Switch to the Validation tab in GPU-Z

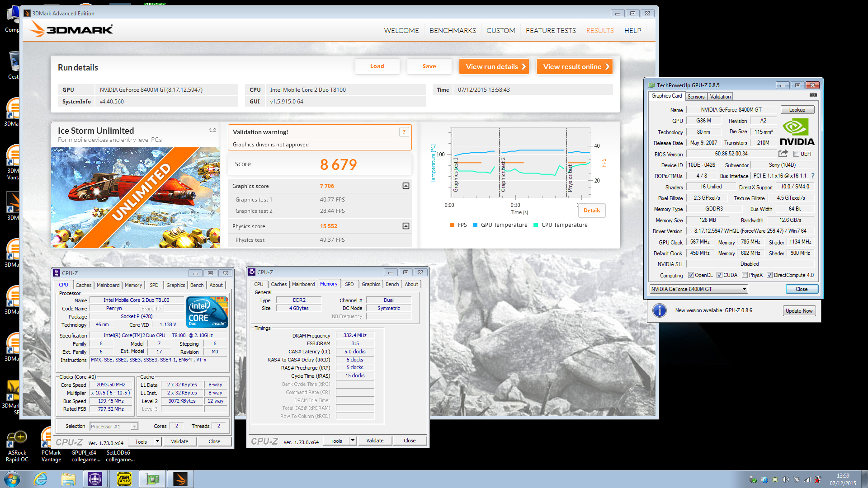(x=720, y=97)
